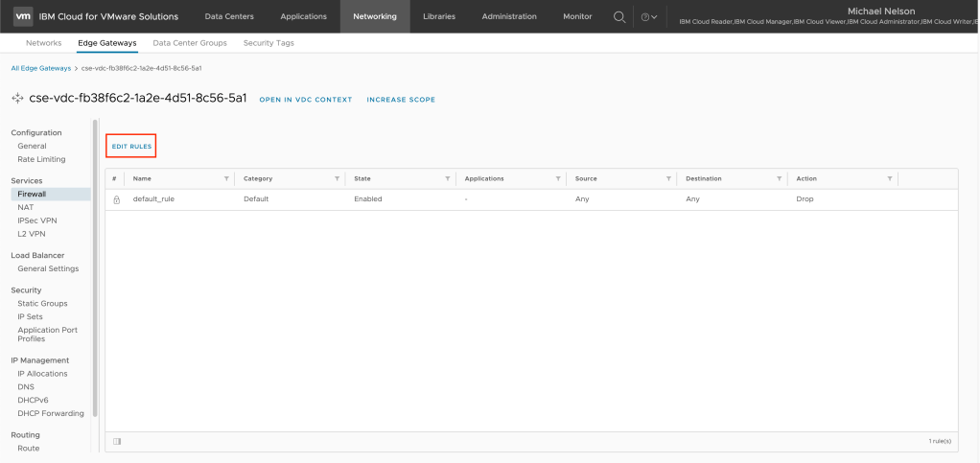
Task: Filter the State column
Action: coord(448,178)
